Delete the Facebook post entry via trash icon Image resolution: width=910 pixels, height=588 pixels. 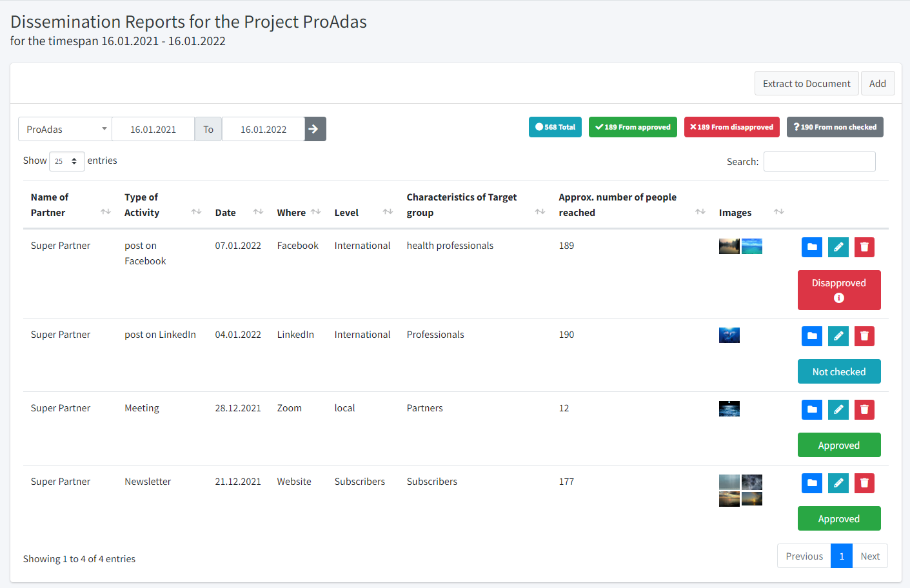coord(864,247)
